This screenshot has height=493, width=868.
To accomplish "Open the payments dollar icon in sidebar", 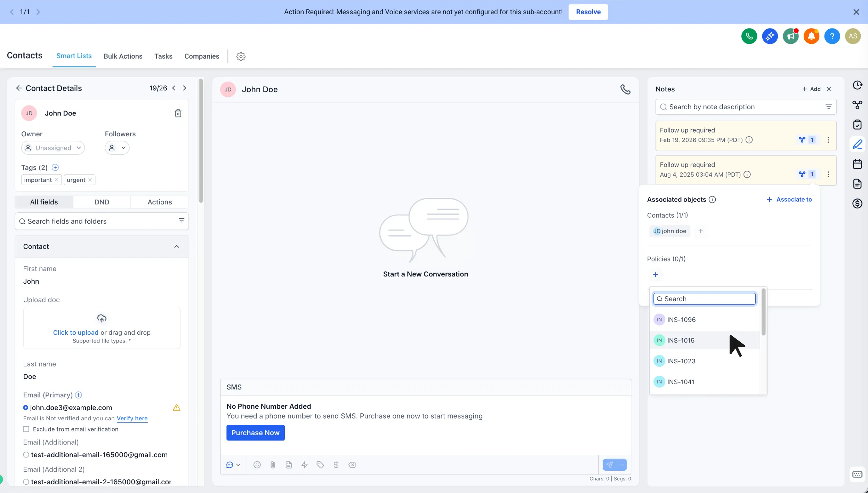I will tap(857, 203).
